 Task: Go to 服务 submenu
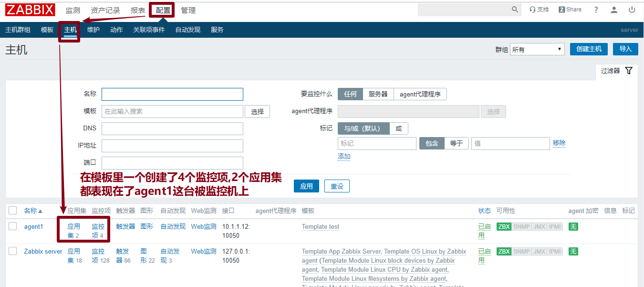tap(217, 30)
